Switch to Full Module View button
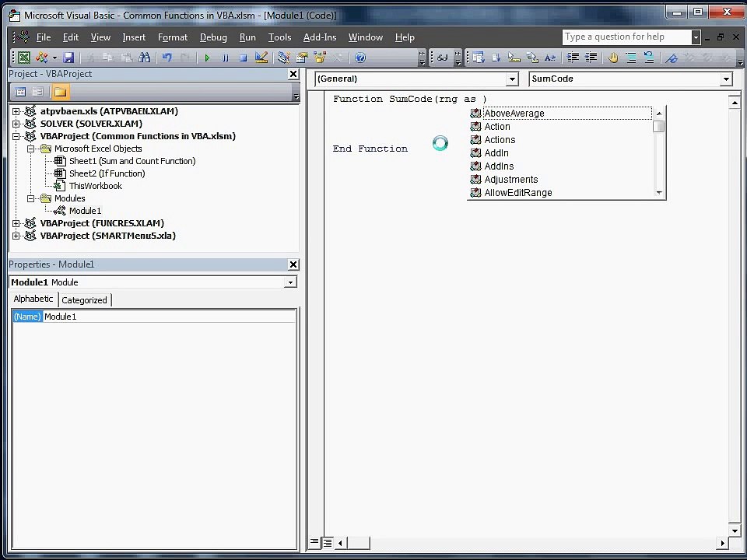The height and width of the screenshot is (560, 747). tap(328, 542)
